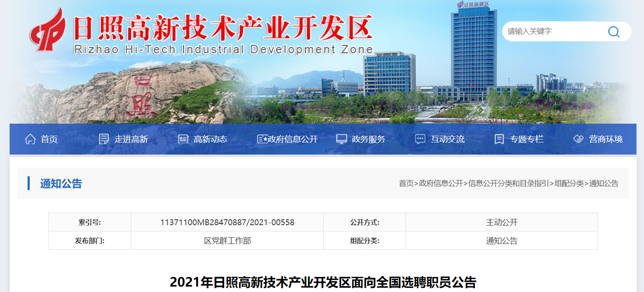Click the document icon beside 走进高新
The image size is (644, 292).
[x=104, y=139]
